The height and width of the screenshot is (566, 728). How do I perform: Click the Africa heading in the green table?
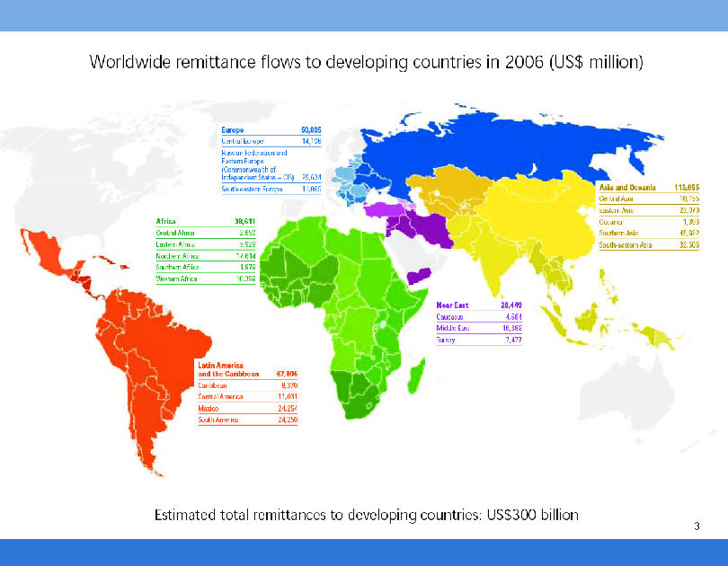(166, 220)
